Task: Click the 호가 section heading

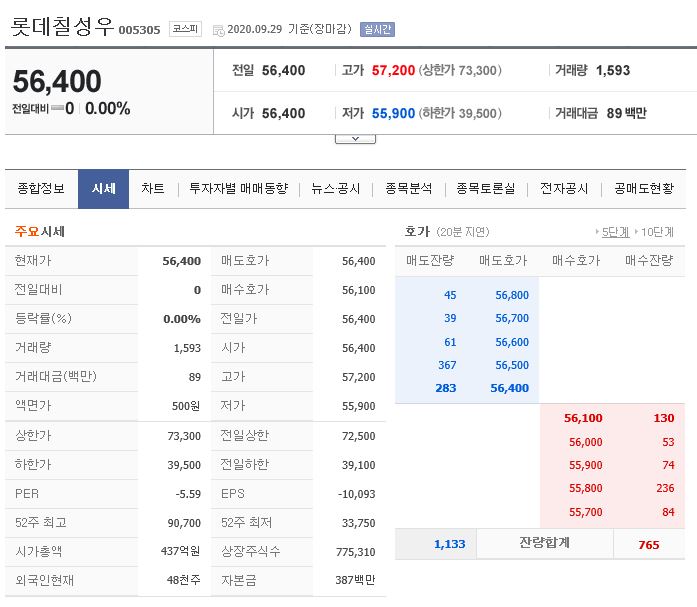Action: [x=417, y=232]
